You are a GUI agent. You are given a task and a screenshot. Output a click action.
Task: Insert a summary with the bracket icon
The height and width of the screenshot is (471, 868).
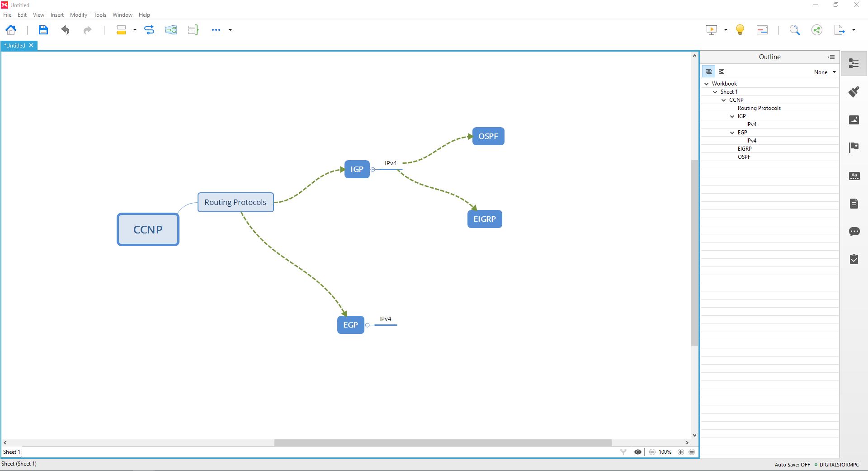click(193, 30)
